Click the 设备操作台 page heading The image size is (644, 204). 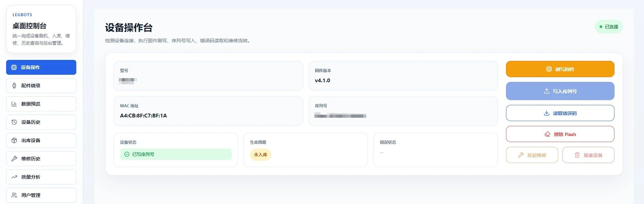coord(129,28)
